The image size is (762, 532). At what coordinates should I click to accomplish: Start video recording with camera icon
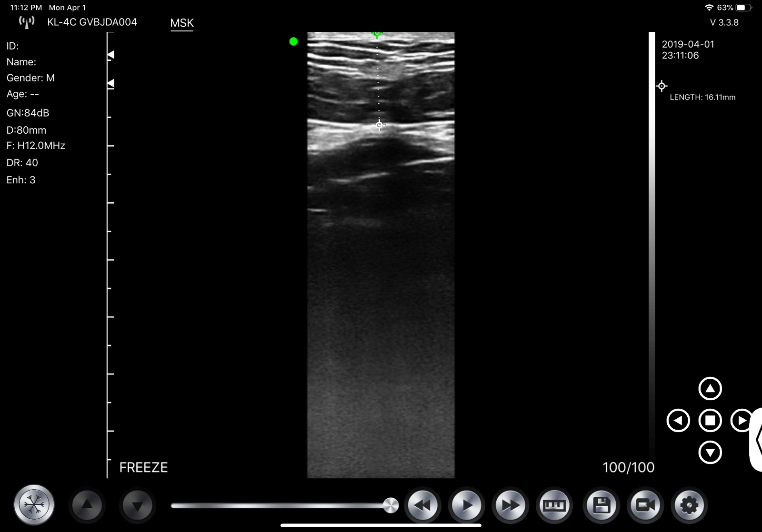click(x=645, y=505)
